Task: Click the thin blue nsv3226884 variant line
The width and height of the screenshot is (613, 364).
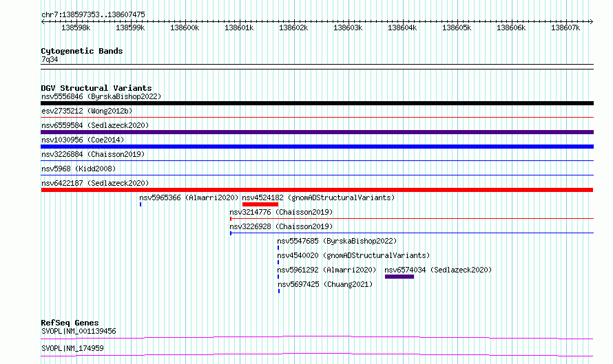Action: click(x=317, y=160)
